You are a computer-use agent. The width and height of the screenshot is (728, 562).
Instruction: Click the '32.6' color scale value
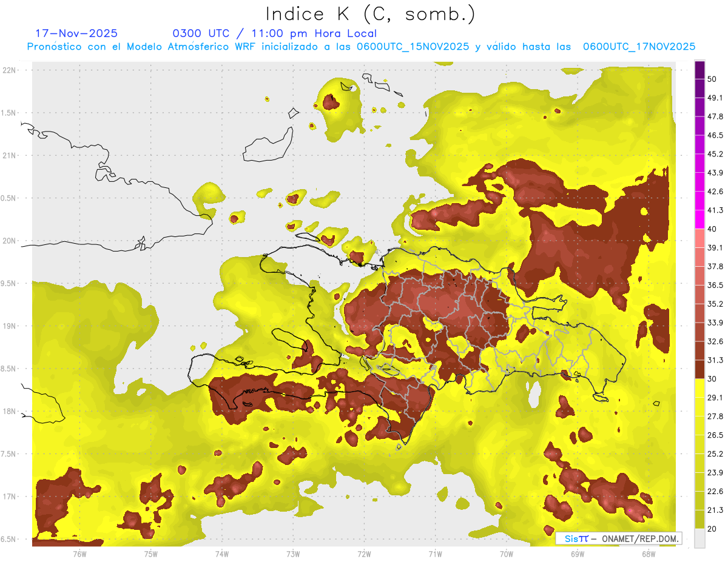point(715,341)
